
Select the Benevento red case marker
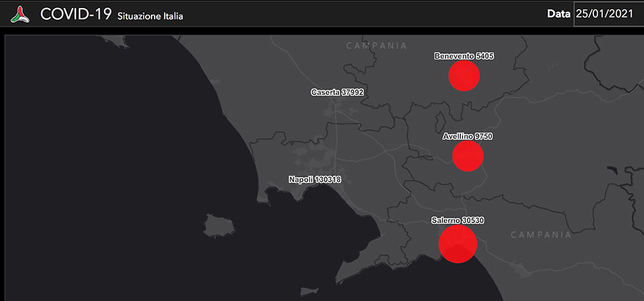tap(464, 75)
